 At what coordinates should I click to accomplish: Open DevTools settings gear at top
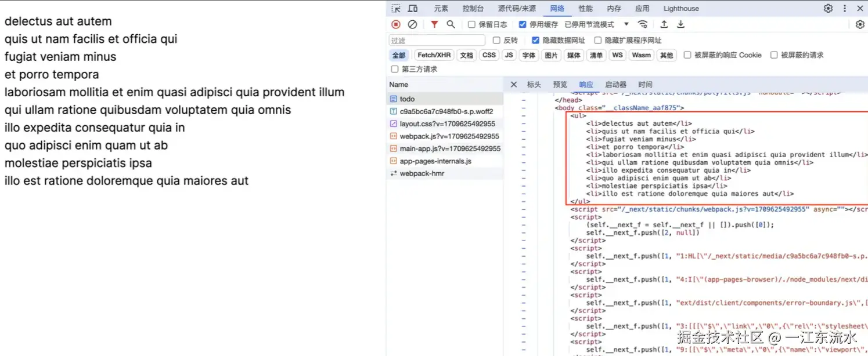point(828,8)
